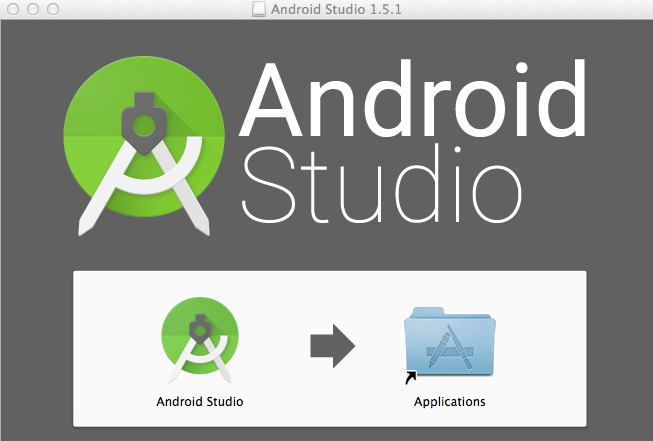The width and height of the screenshot is (653, 441).
Task: Click the disk icon in title bar
Action: [259, 9]
